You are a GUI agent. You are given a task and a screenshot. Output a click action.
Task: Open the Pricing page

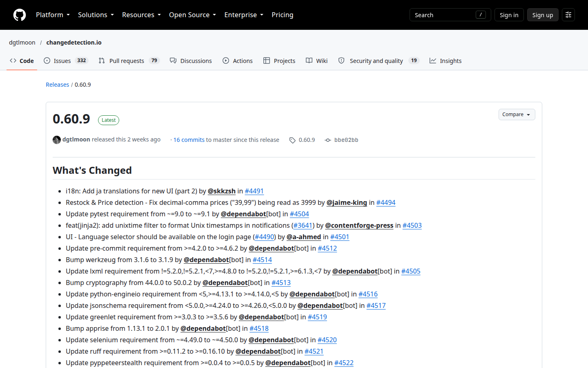(x=283, y=15)
